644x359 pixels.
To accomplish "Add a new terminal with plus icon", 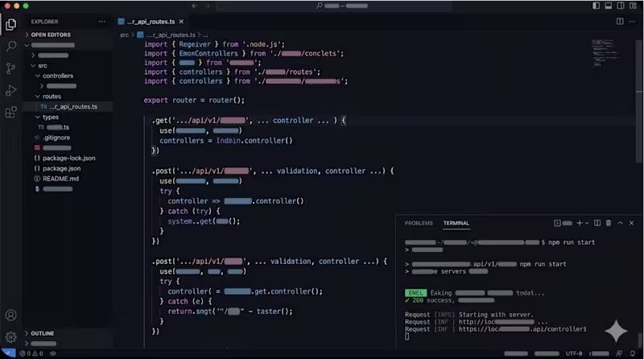I will [580, 223].
